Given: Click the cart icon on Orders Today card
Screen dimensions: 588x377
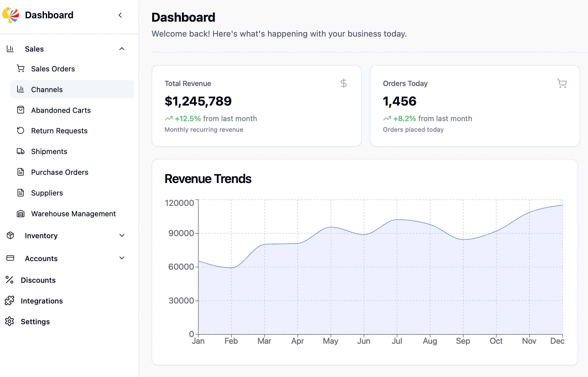Looking at the screenshot, I should tap(562, 83).
